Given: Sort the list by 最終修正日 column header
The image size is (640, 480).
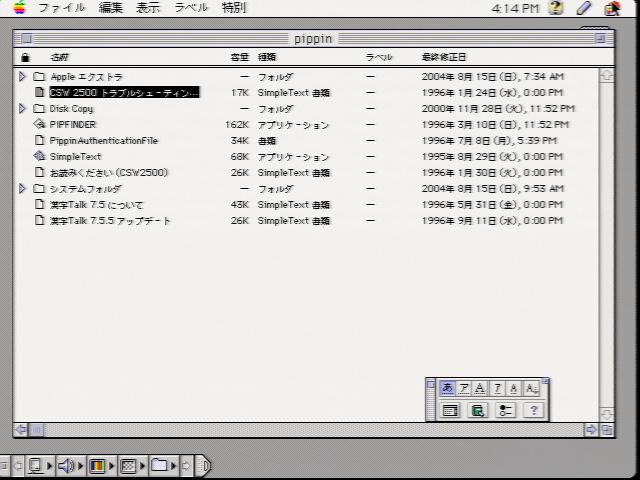Looking at the screenshot, I should coord(444,57).
